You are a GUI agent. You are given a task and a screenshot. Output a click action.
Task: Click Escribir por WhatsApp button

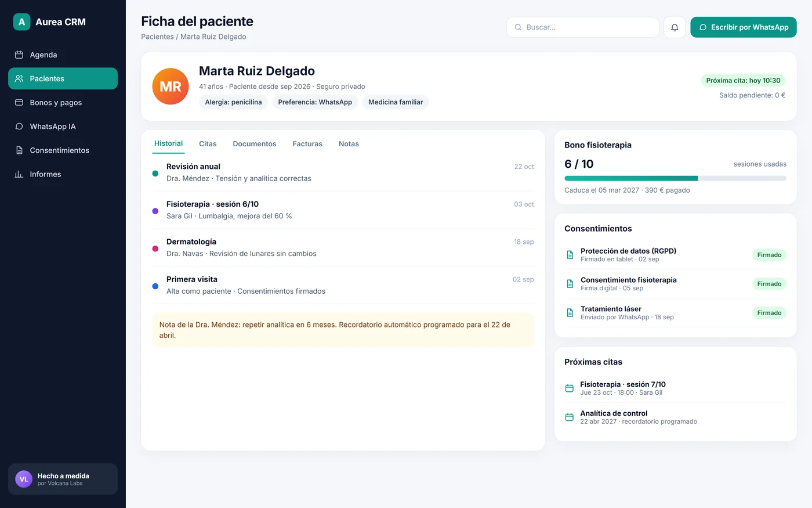[x=743, y=27]
